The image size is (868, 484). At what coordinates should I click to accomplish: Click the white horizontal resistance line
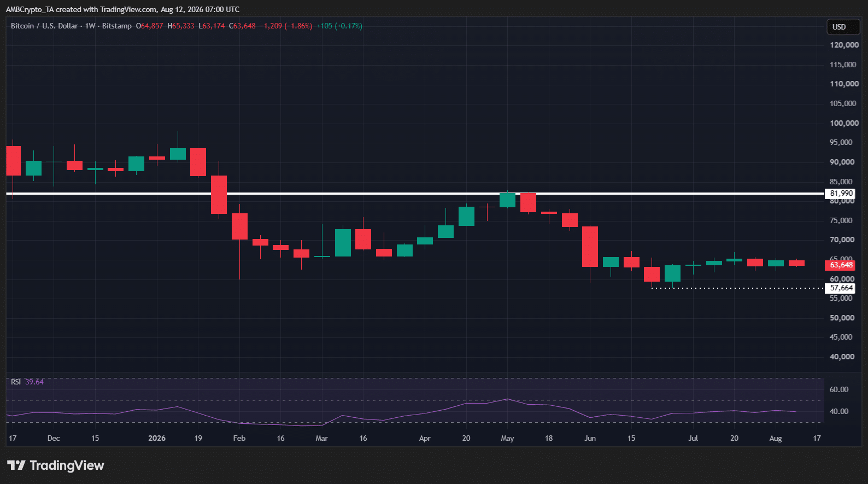[415, 194]
